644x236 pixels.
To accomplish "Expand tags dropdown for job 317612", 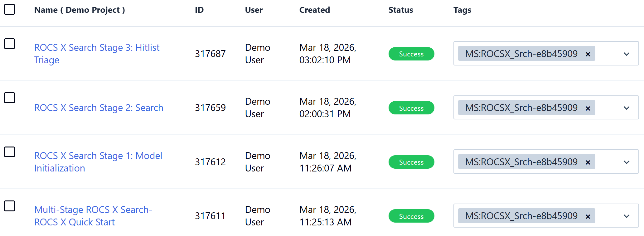I will point(626,162).
